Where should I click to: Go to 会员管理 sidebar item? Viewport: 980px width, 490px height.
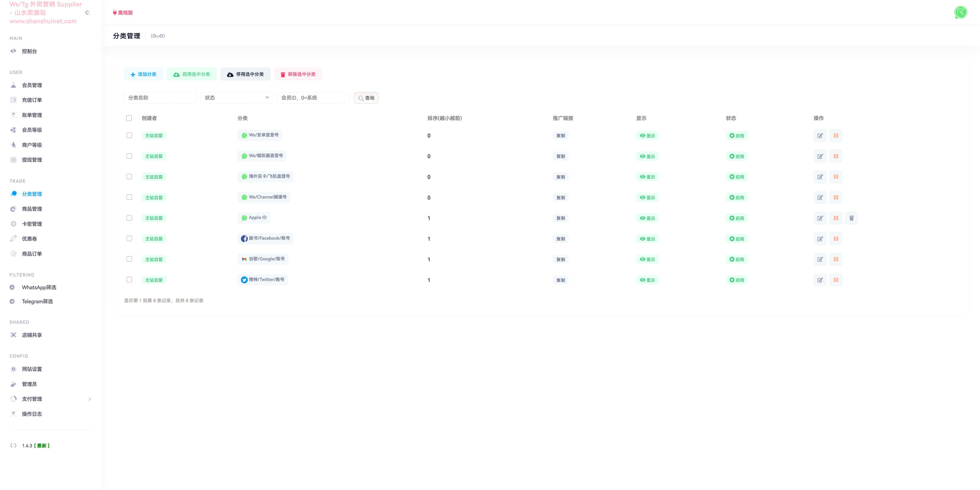pyautogui.click(x=32, y=85)
